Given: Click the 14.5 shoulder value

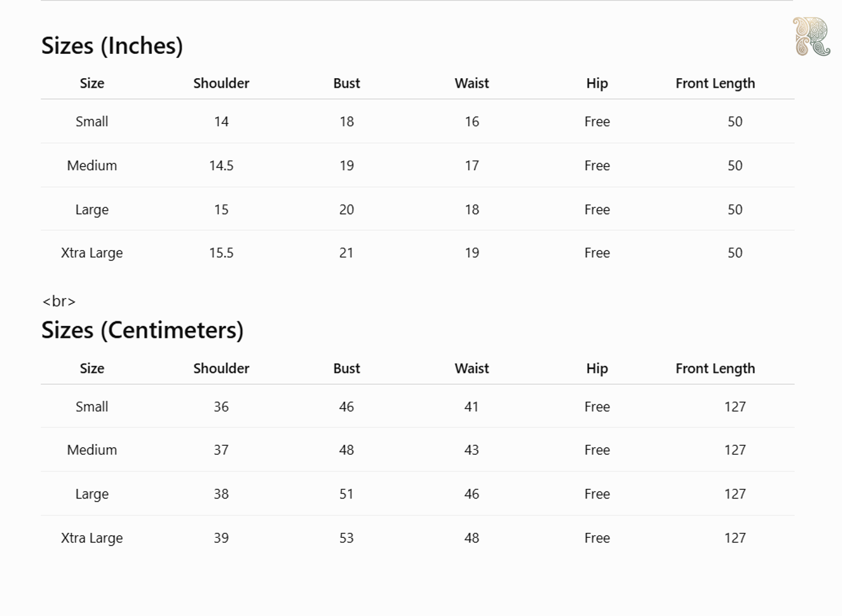Looking at the screenshot, I should [x=221, y=165].
